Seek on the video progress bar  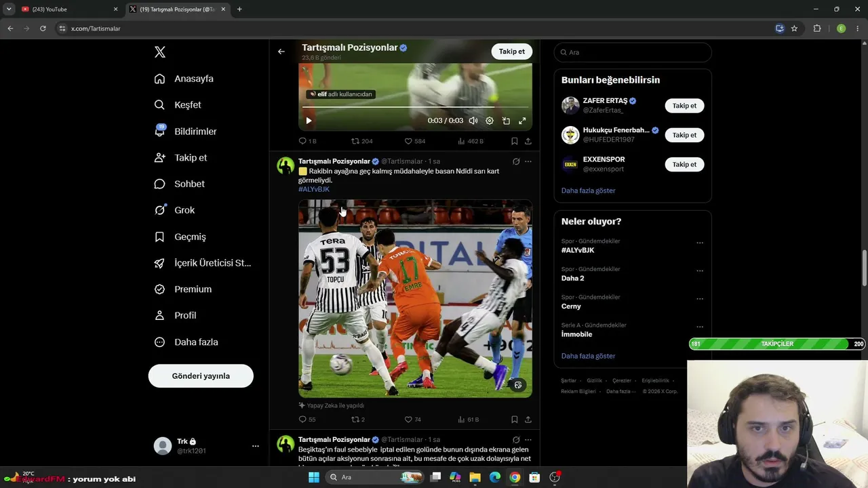point(415,107)
